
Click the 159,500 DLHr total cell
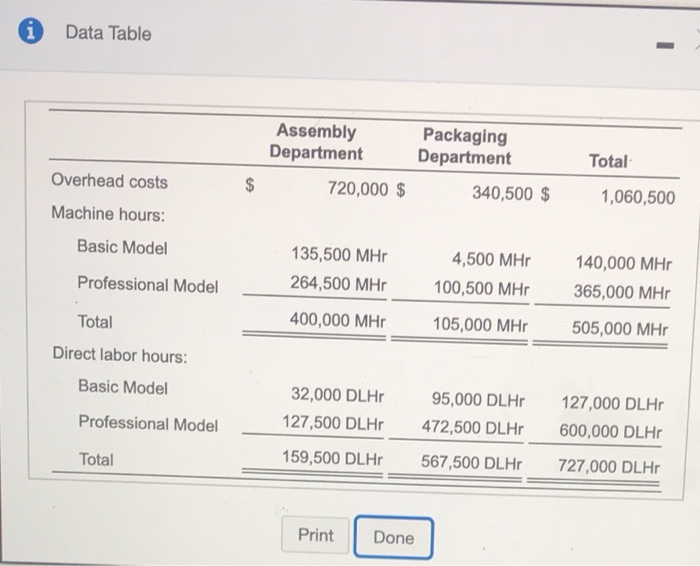tap(332, 458)
